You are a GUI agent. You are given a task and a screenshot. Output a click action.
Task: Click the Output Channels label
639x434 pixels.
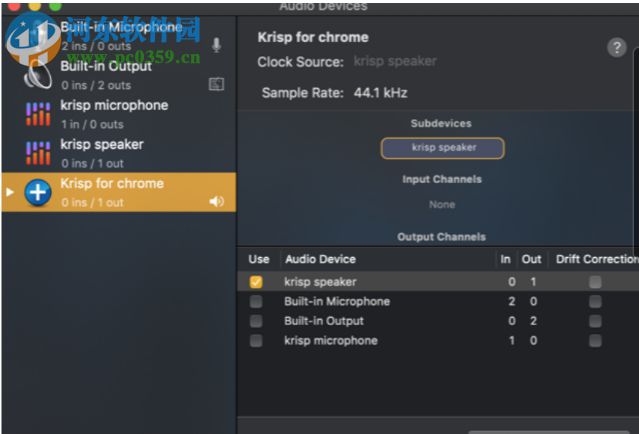coord(441,237)
